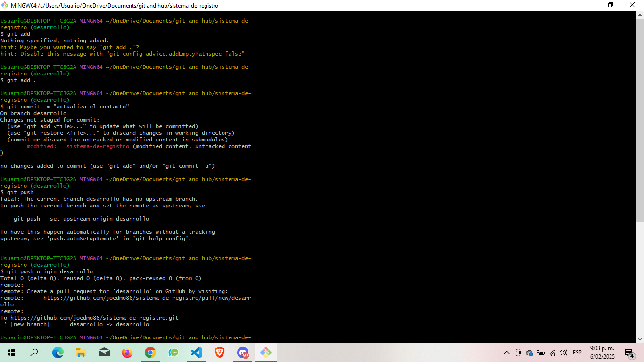Open Windows Search from the taskbar
This screenshot has width=644, height=362.
[x=34, y=353]
